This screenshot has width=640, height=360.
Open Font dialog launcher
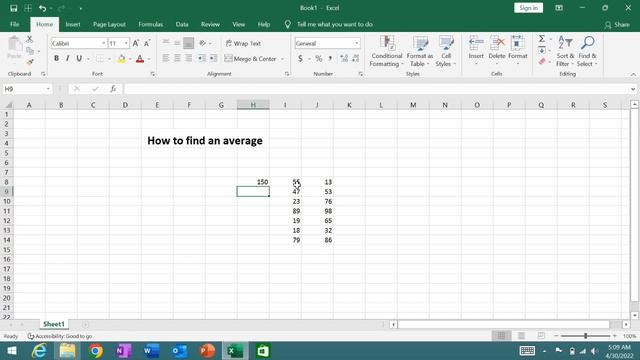click(x=153, y=74)
